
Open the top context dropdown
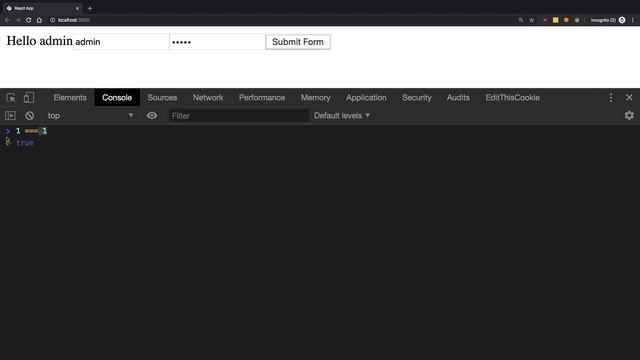tap(91, 116)
